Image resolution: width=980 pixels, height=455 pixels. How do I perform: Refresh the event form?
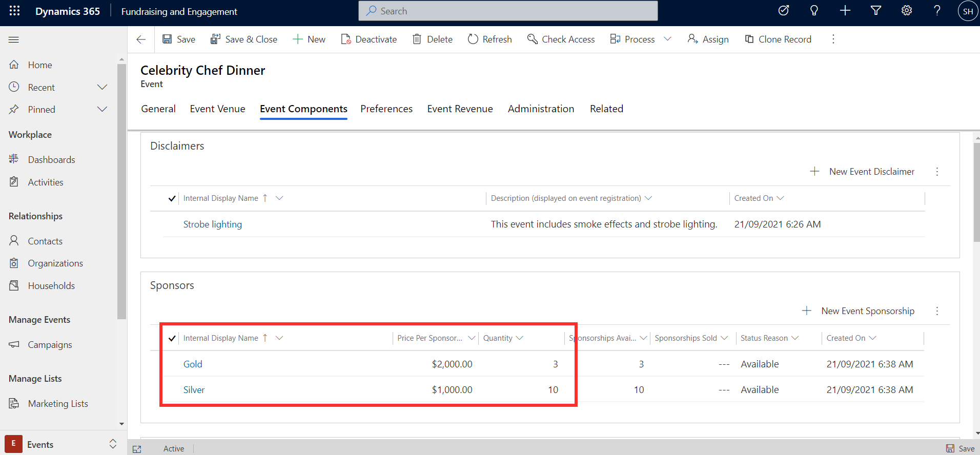pyautogui.click(x=490, y=39)
